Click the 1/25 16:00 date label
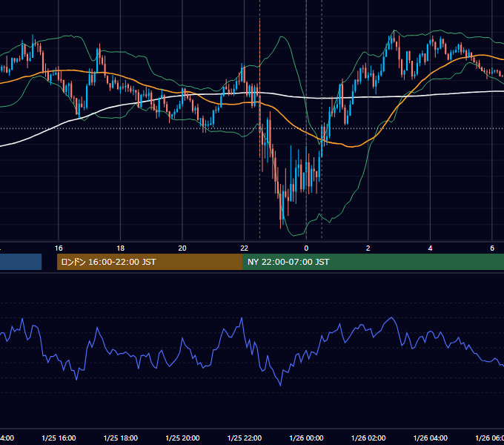The height and width of the screenshot is (445, 504). 59,438
